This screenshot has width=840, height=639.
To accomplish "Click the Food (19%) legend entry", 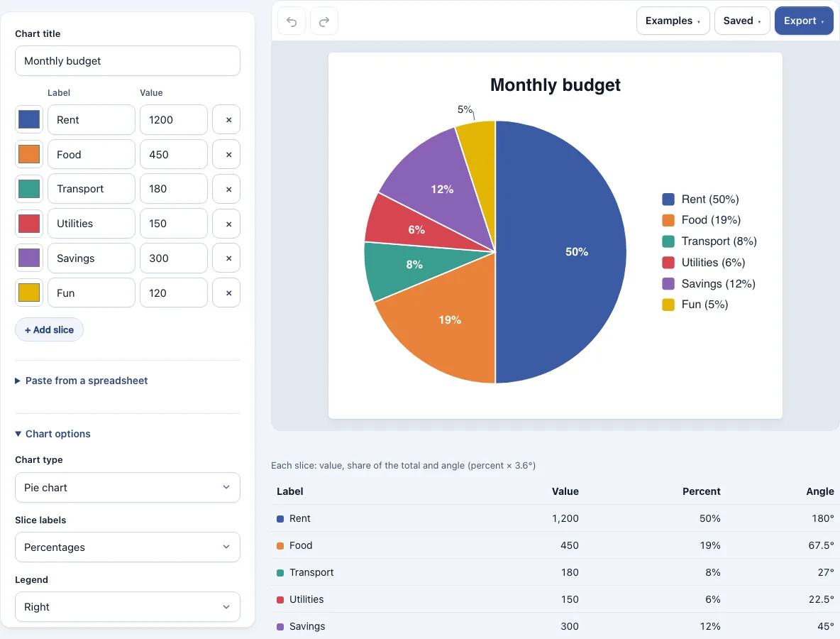I will pyautogui.click(x=701, y=220).
